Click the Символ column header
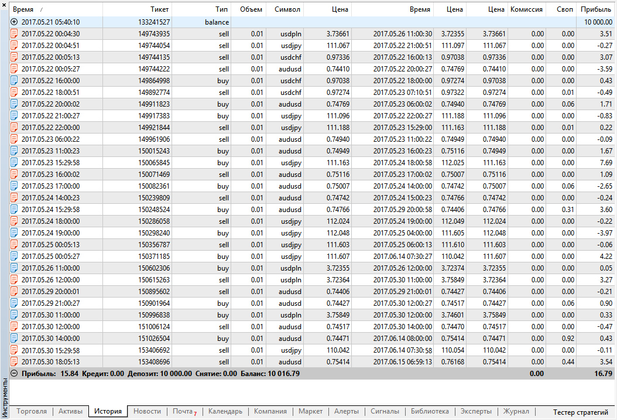 pos(287,7)
